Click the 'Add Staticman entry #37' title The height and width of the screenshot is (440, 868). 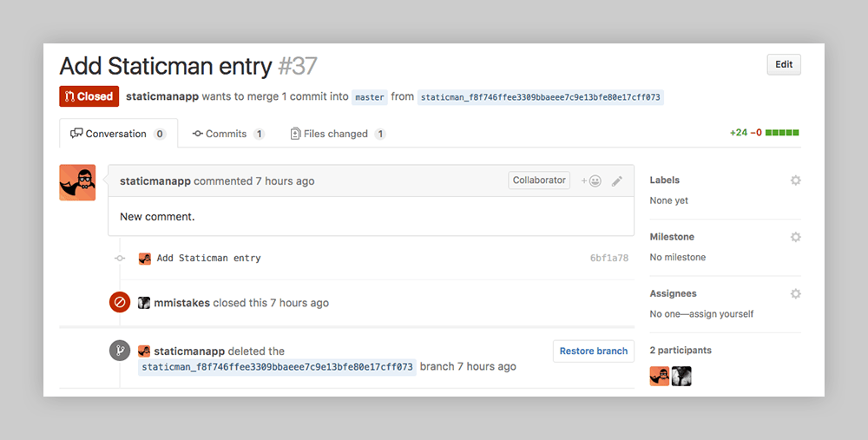tap(188, 66)
